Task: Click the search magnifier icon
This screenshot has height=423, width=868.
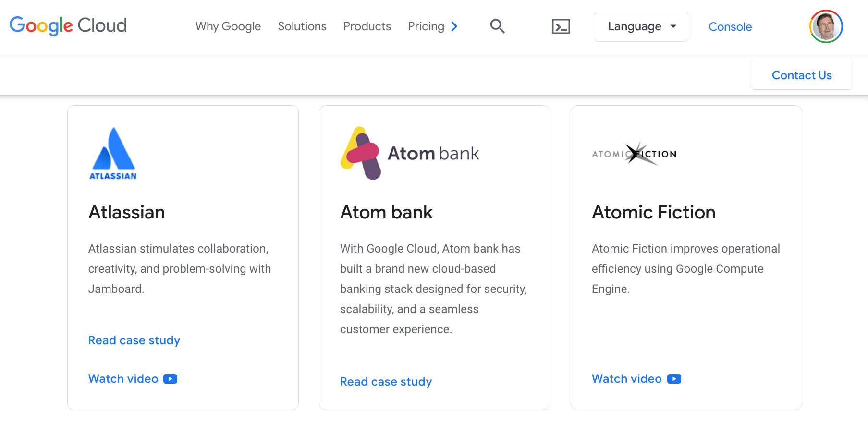Action: click(497, 26)
